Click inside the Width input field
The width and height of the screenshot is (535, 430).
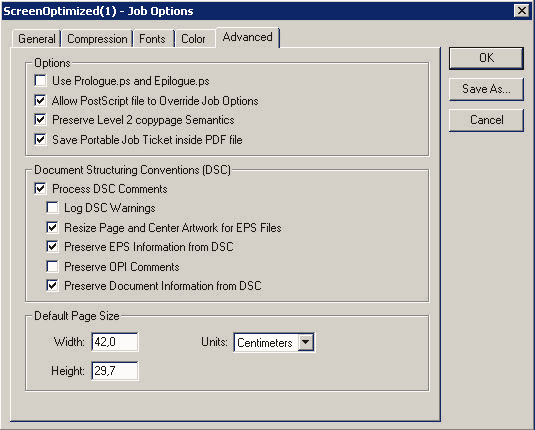click(115, 342)
